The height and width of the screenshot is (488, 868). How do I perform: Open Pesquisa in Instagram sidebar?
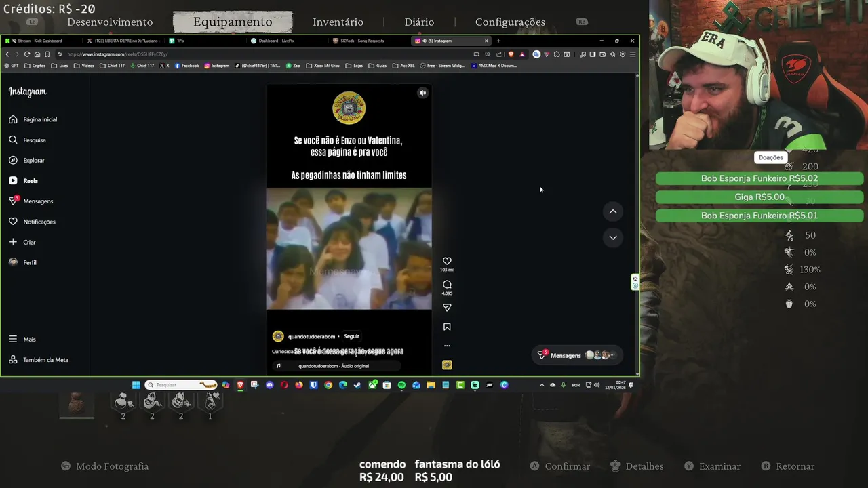27,140
